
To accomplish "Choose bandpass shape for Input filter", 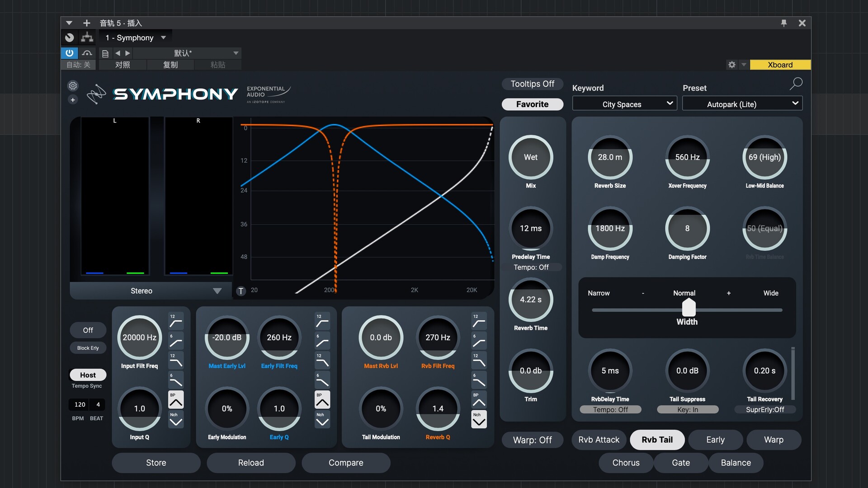I will click(x=176, y=400).
